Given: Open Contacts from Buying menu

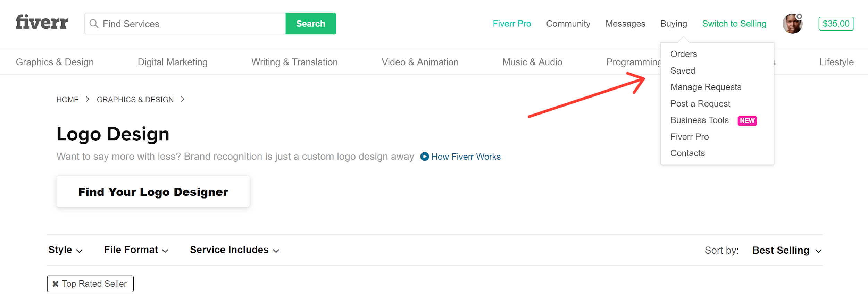Looking at the screenshot, I should coord(687,153).
